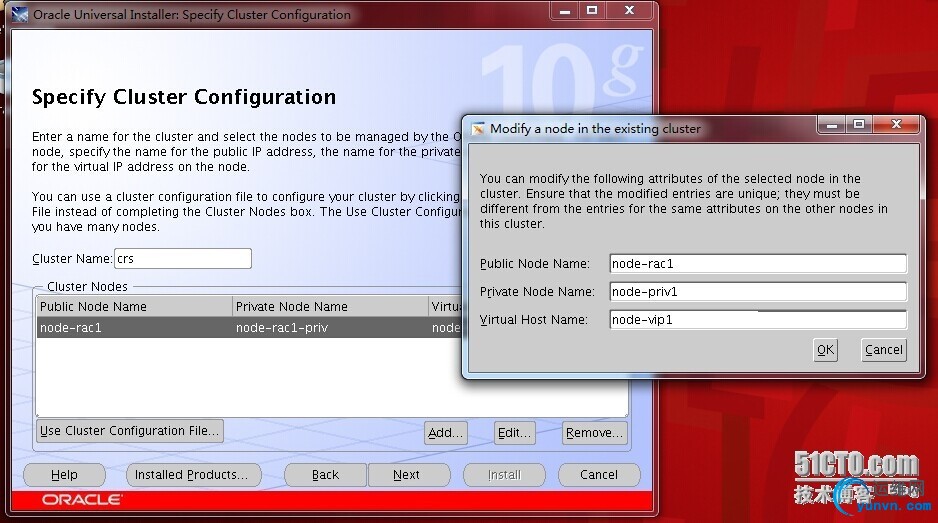The image size is (938, 523).
Task: Open Installed Products list
Action: click(x=194, y=475)
